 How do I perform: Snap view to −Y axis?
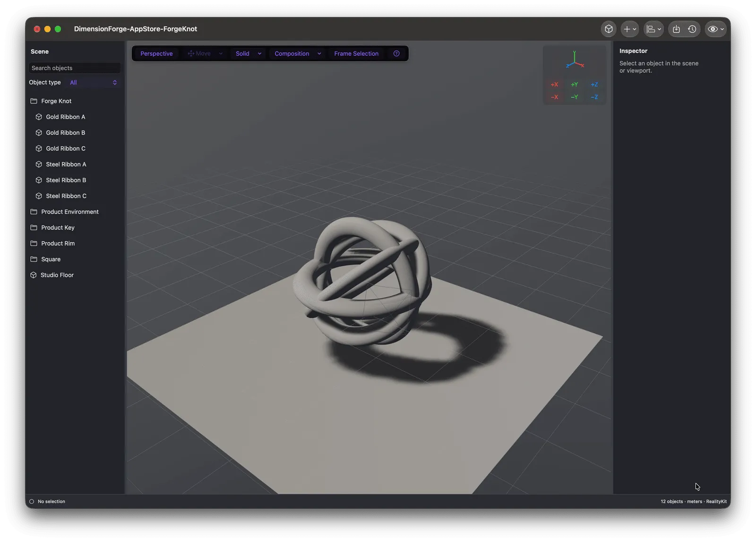pyautogui.click(x=574, y=97)
